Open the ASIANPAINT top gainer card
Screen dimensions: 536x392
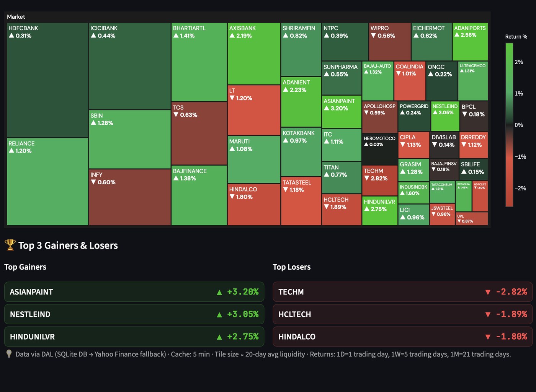point(134,292)
